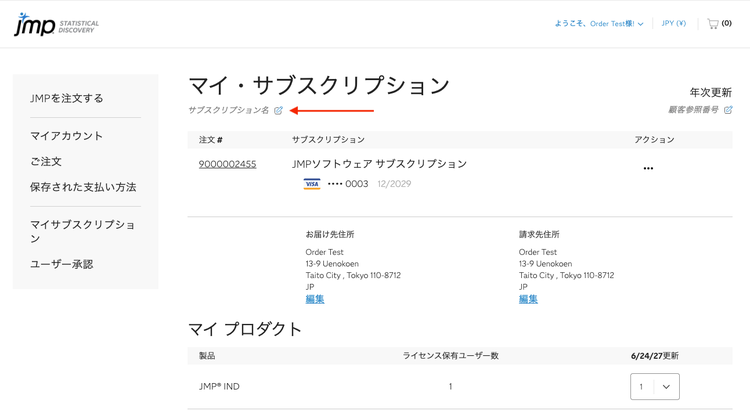This screenshot has width=750, height=411.
Task: Click the 請求先住所 heading
Action: pos(539,234)
